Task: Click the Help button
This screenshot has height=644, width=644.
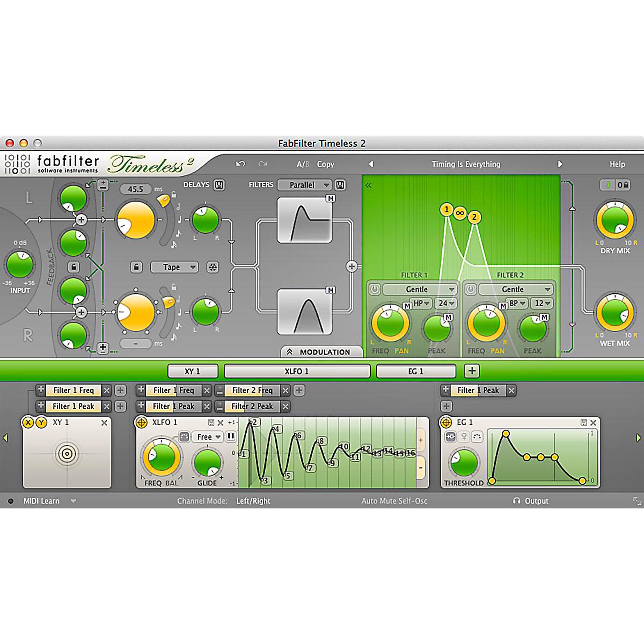Action: click(x=617, y=164)
